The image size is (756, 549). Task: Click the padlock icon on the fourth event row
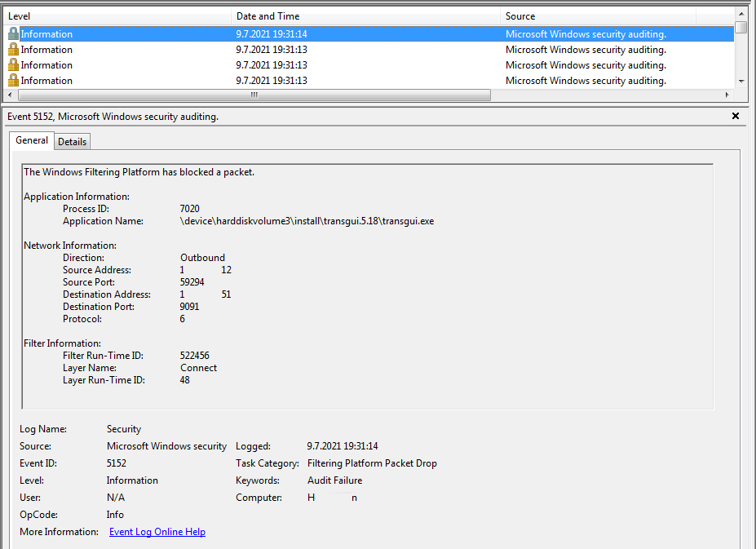[x=11, y=80]
